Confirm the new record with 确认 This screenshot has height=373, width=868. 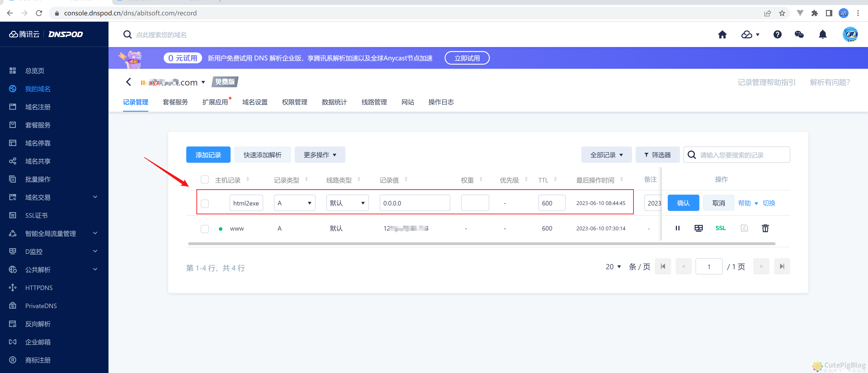tap(683, 203)
